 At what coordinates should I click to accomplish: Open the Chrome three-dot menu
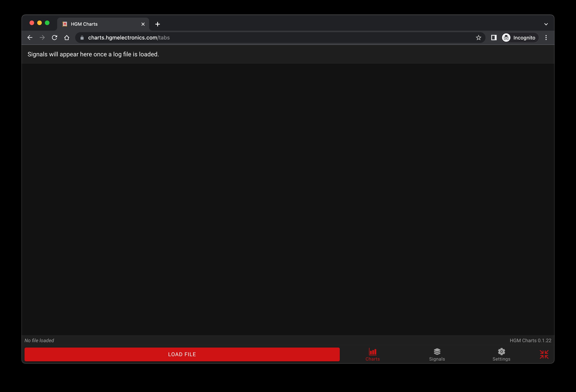[x=546, y=38]
